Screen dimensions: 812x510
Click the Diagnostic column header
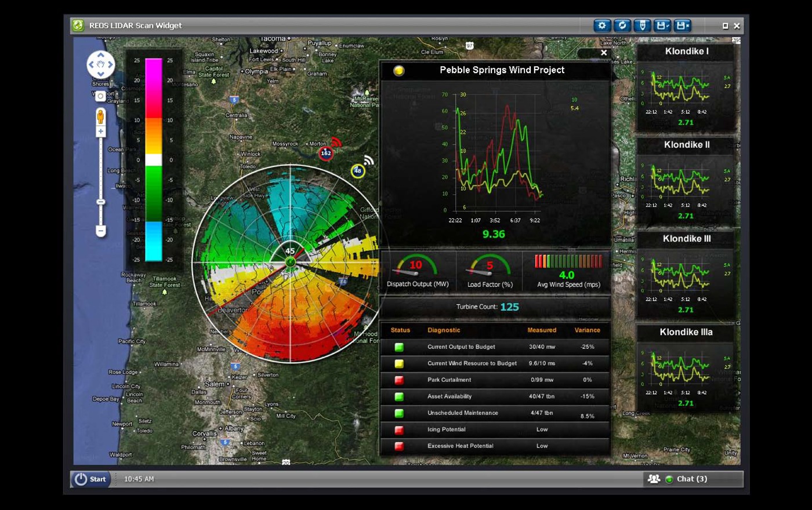(444, 330)
